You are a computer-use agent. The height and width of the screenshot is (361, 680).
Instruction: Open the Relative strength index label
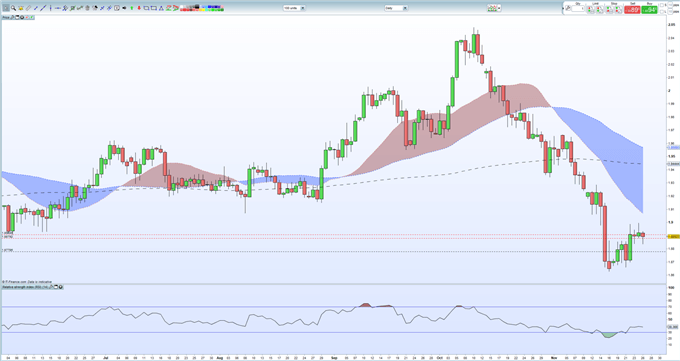tap(25, 287)
